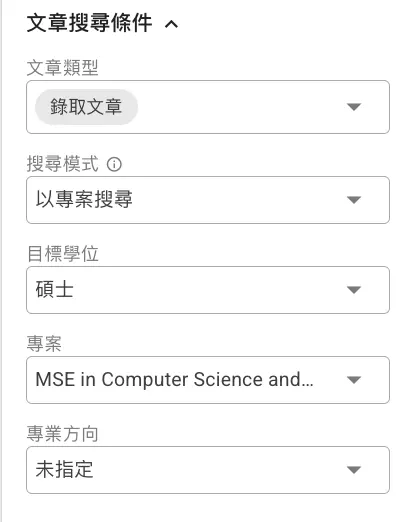412x522 pixels.
Task: Click the 碩士 degree selection
Action: [x=55, y=290]
